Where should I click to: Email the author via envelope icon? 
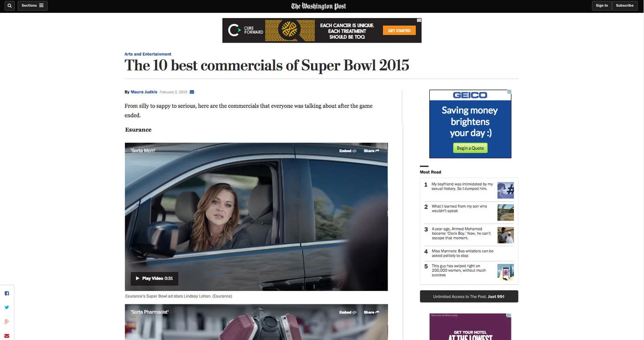192,92
